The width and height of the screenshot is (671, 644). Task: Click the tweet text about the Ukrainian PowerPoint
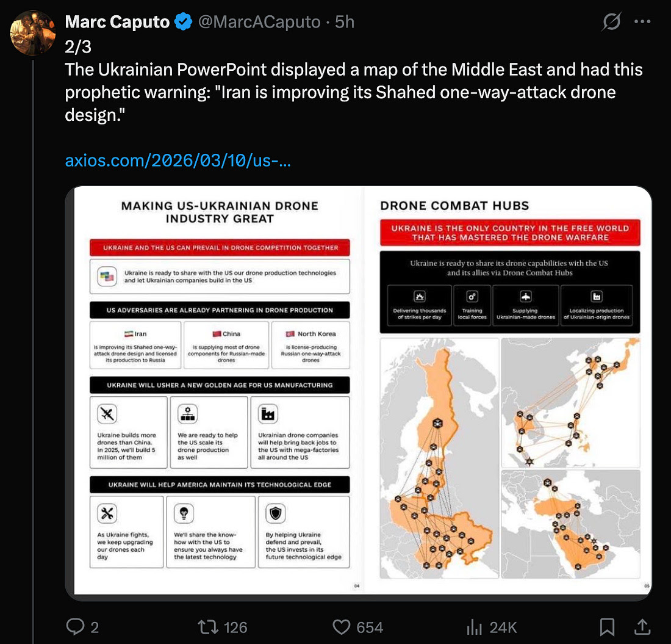pyautogui.click(x=354, y=92)
